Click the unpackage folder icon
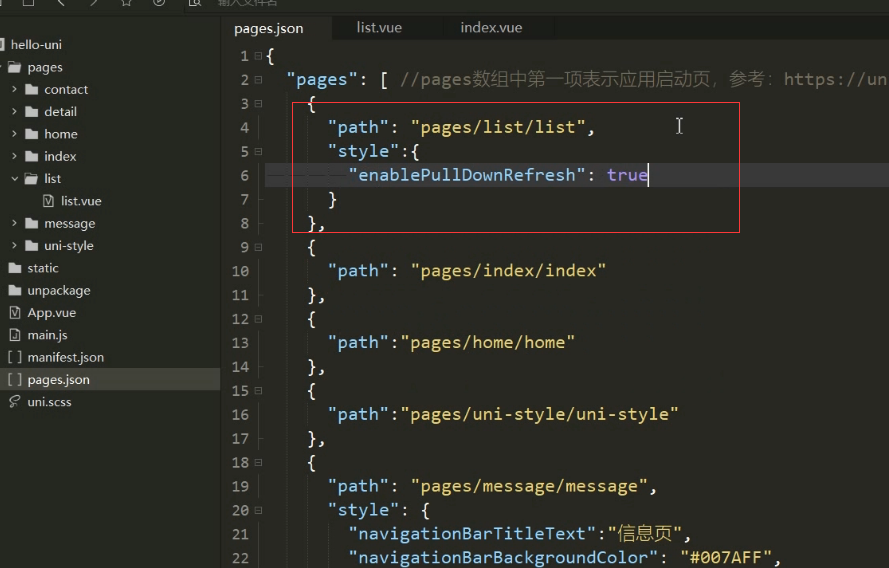 [15, 290]
